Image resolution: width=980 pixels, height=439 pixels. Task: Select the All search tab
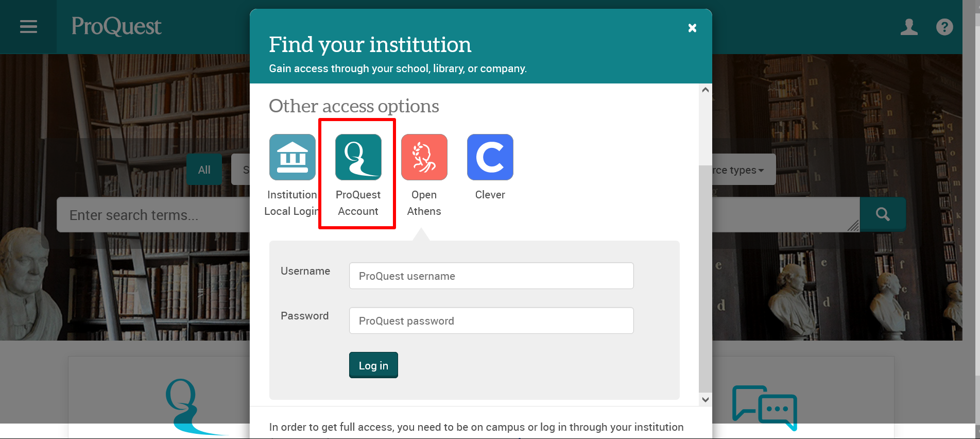point(204,170)
